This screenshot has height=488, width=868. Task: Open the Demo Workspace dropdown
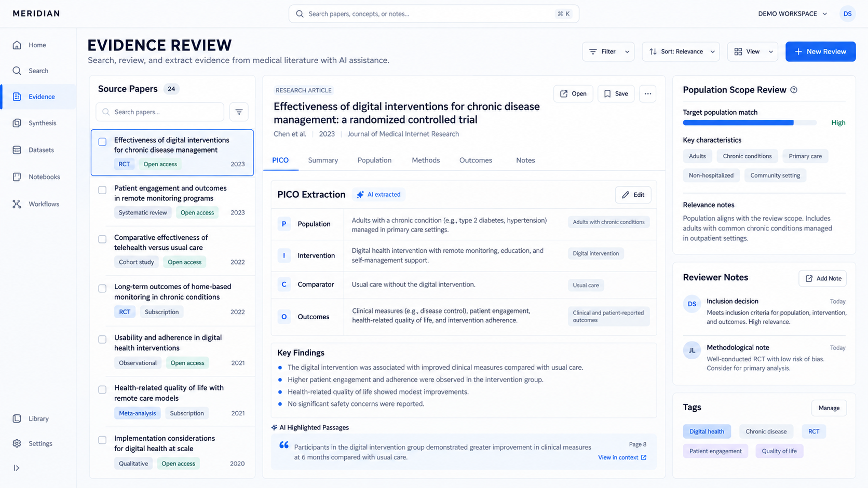[792, 14]
